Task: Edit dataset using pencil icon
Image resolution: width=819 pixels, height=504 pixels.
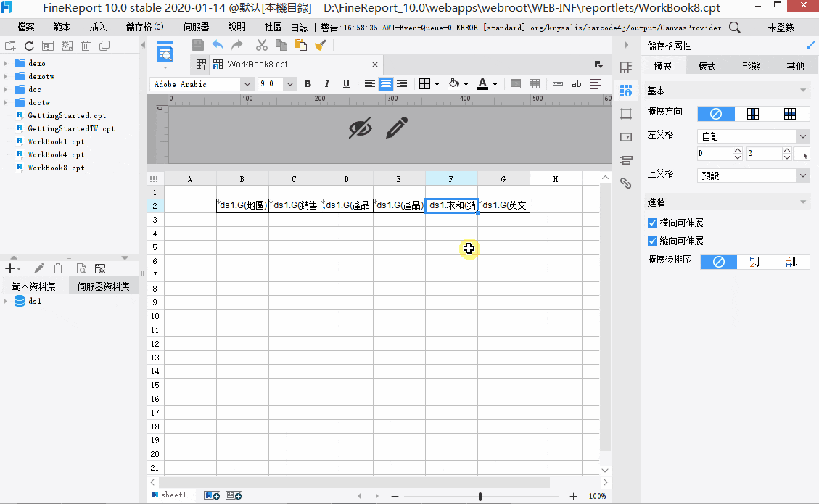Action: (39, 268)
